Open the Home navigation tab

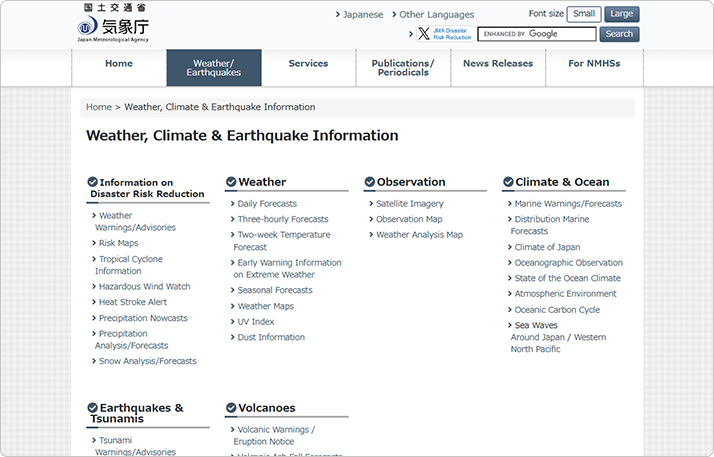[x=119, y=67]
